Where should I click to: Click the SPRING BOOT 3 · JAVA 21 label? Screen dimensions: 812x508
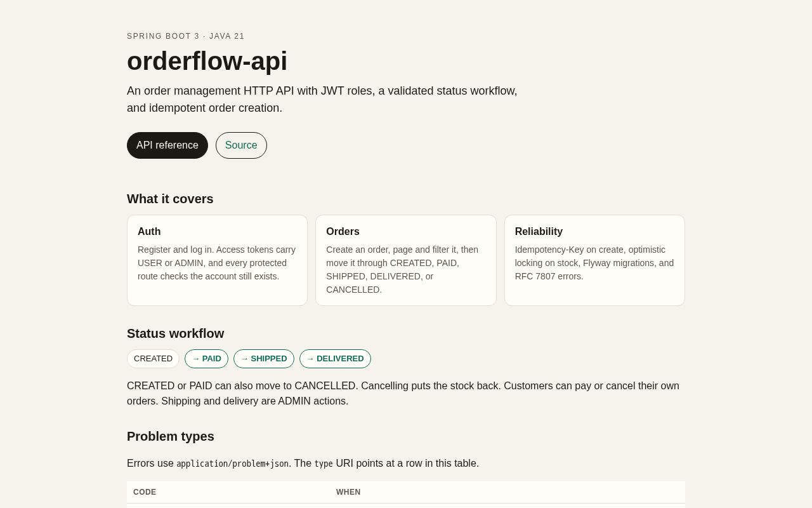[x=186, y=36]
